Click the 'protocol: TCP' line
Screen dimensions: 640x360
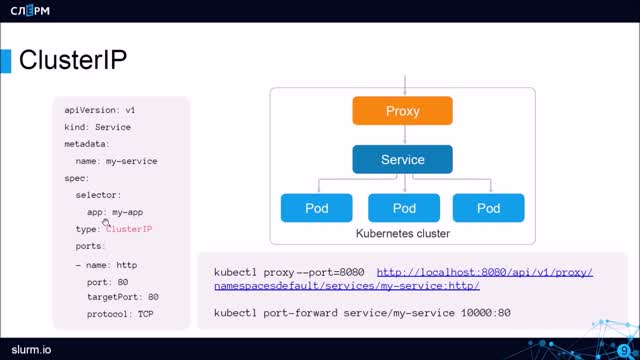tap(120, 314)
